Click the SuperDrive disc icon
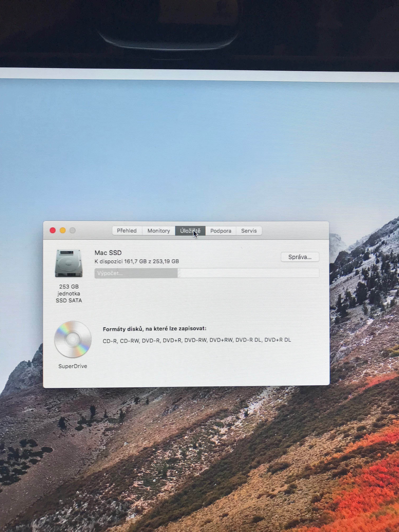 point(73,339)
